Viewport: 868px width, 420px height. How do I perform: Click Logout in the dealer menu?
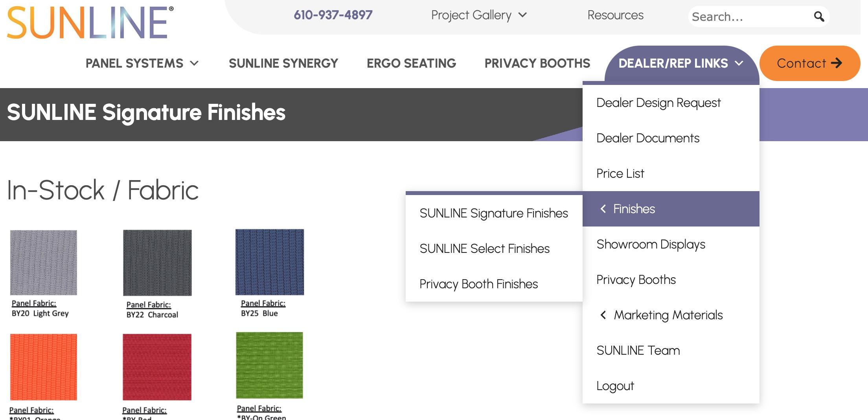point(615,386)
